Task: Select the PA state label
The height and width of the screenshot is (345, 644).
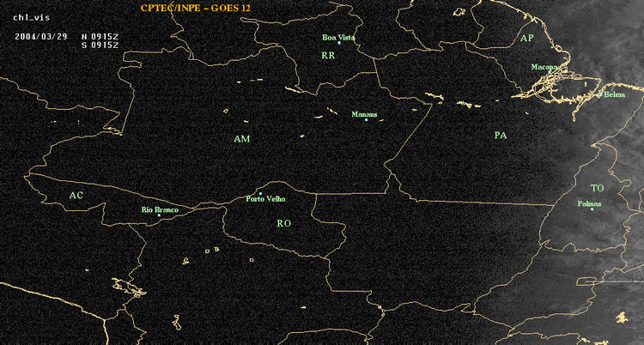Action: point(501,135)
